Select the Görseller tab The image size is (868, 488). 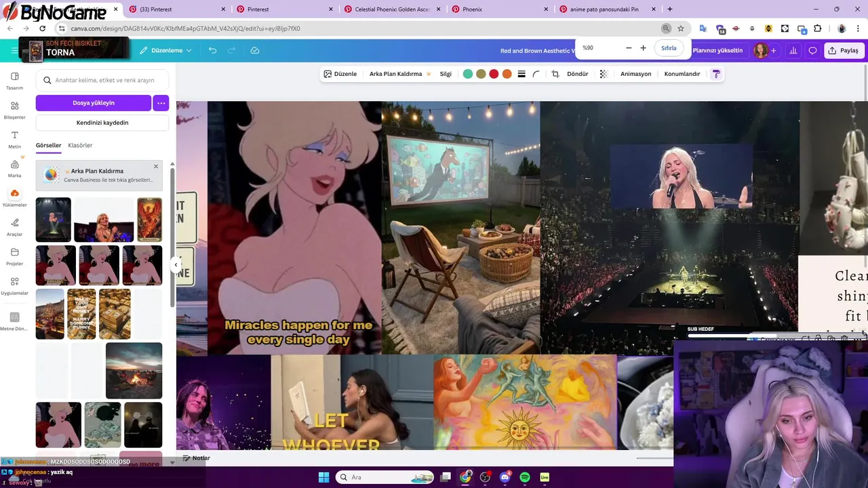48,145
